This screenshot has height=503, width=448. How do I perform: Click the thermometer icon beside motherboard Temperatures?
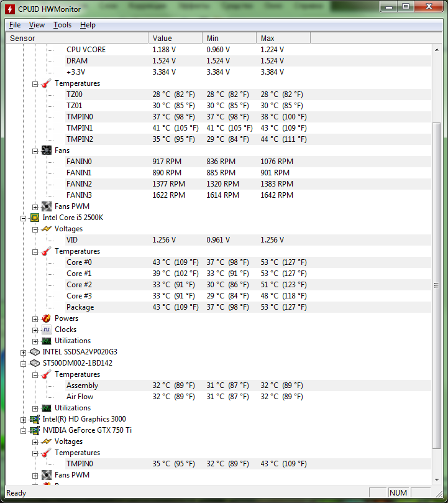point(47,83)
